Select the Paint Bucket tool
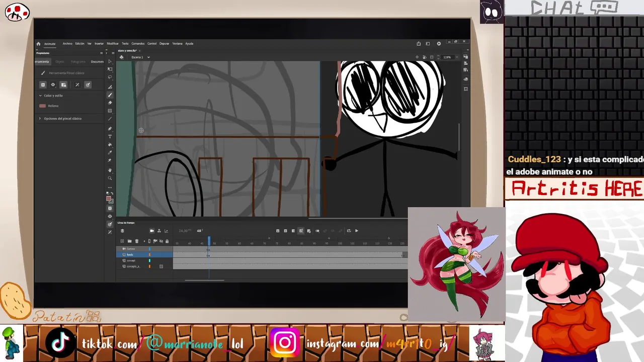 tap(110, 145)
